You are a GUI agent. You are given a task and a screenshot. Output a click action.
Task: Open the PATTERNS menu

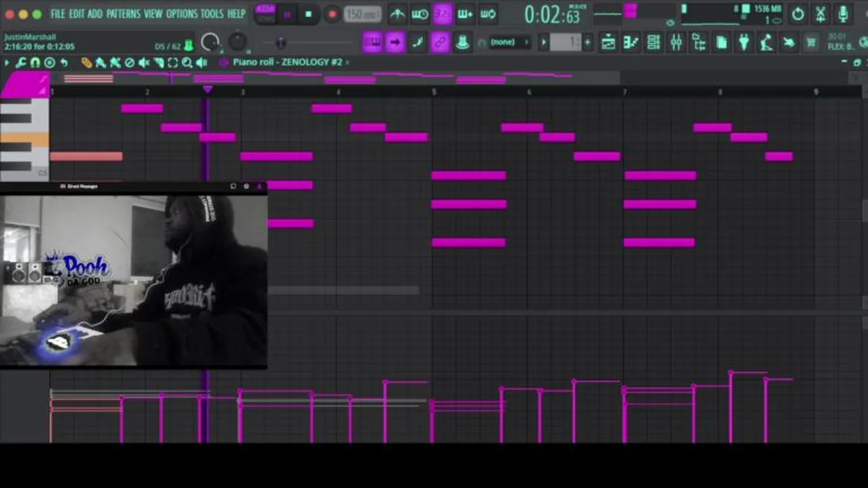[x=123, y=14]
